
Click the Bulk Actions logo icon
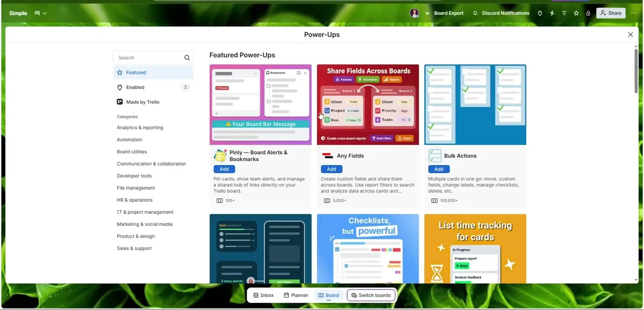click(x=435, y=156)
